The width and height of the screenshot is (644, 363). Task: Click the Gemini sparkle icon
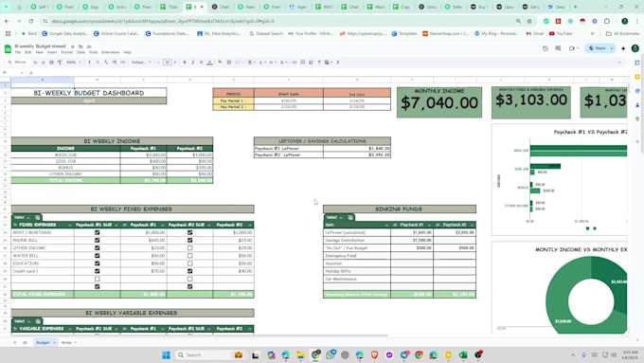[623, 48]
